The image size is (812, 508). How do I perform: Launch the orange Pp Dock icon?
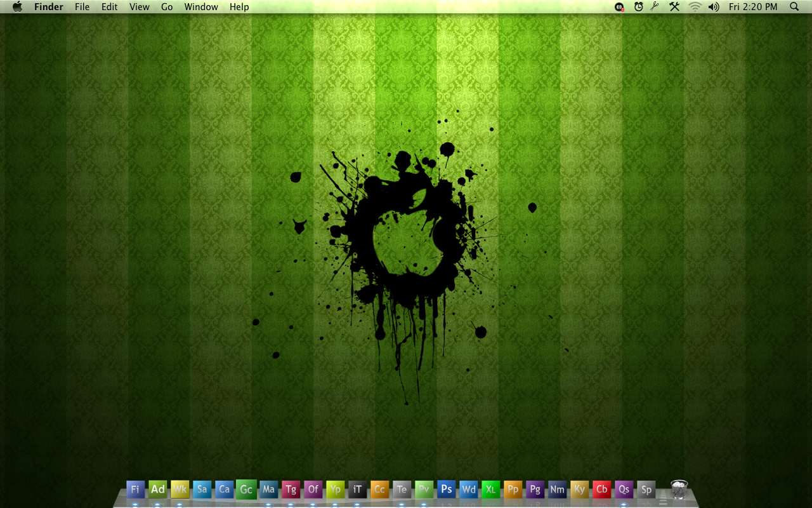pos(513,490)
